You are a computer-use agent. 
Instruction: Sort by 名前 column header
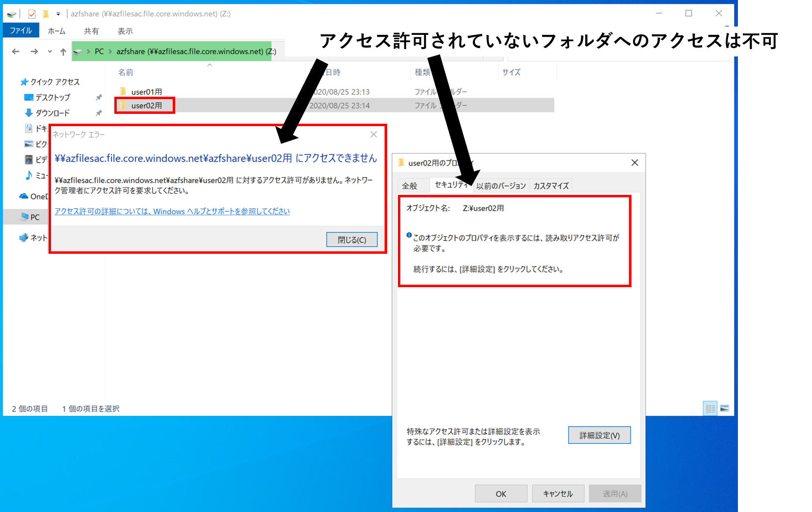(126, 72)
